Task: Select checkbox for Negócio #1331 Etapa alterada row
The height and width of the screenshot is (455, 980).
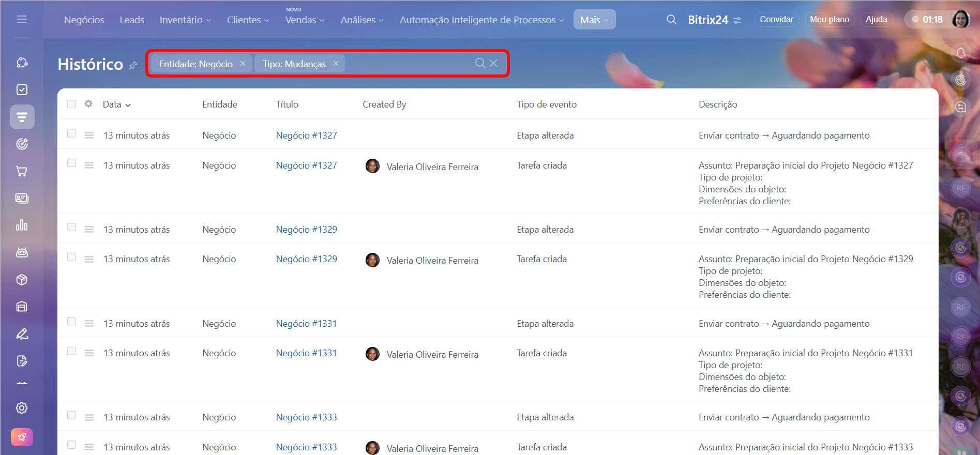Action: [x=71, y=322]
